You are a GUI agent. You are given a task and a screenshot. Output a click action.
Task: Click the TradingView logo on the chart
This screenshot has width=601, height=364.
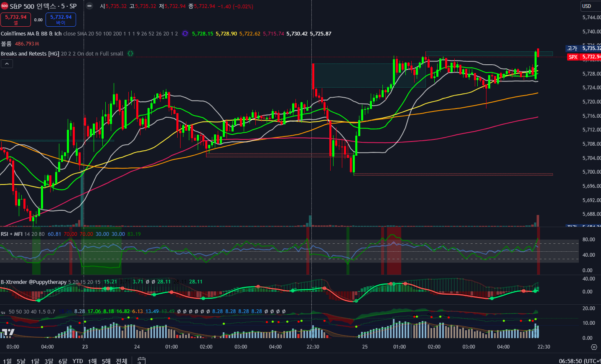(x=8, y=333)
